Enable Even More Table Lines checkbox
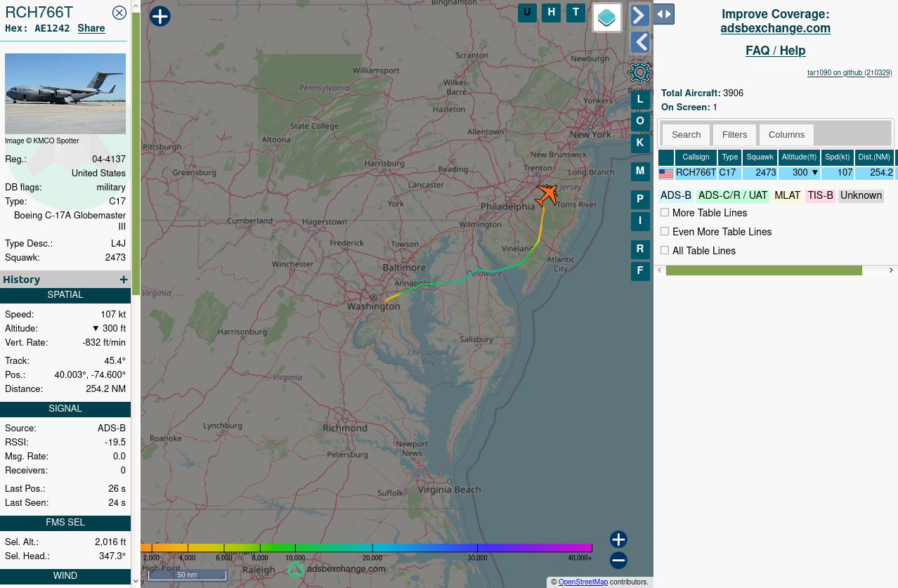This screenshot has height=588, width=898. 665,231
